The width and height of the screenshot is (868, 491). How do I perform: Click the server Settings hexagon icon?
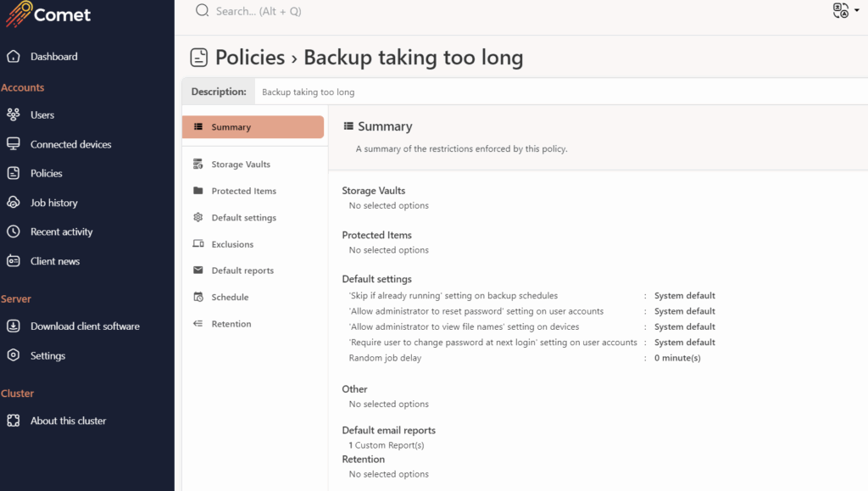coord(13,355)
